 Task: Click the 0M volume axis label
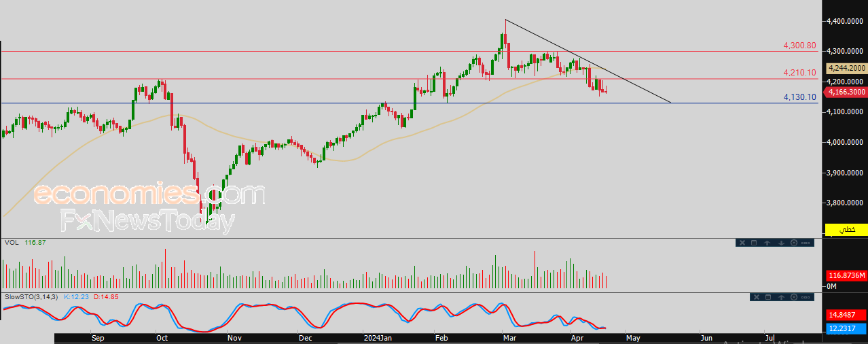click(x=831, y=287)
